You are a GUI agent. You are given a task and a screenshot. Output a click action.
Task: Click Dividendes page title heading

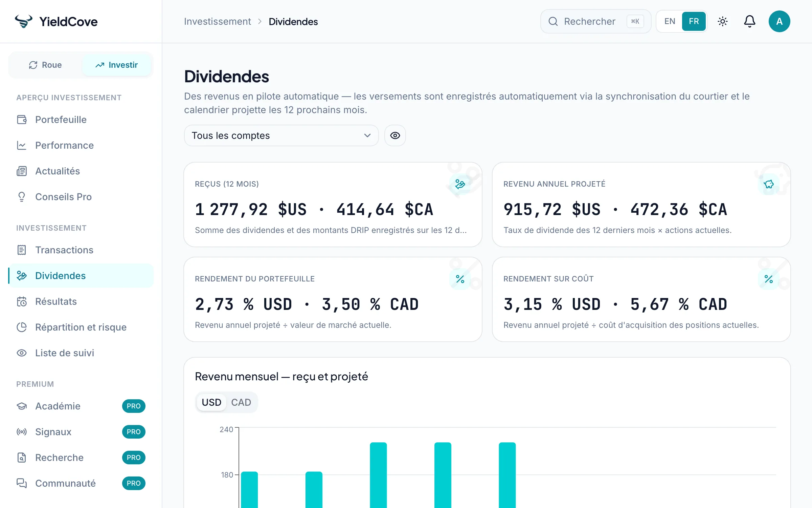tap(226, 77)
